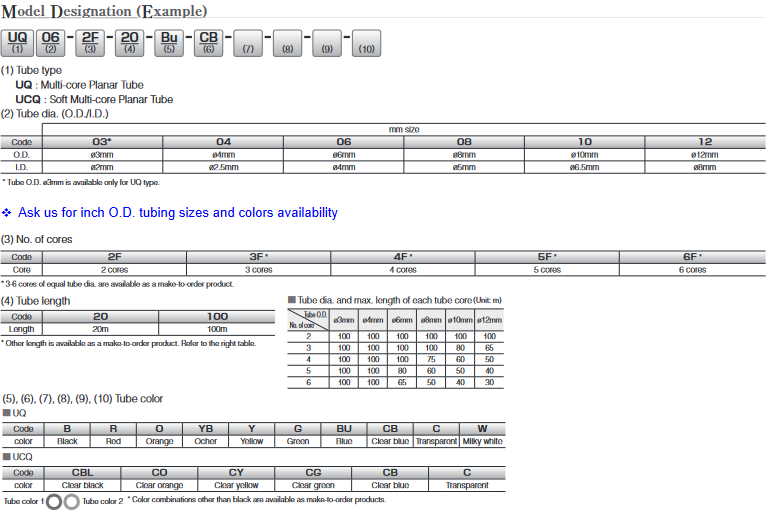
Task: Click the color combinations make-to-order footnote
Action: (x=257, y=500)
